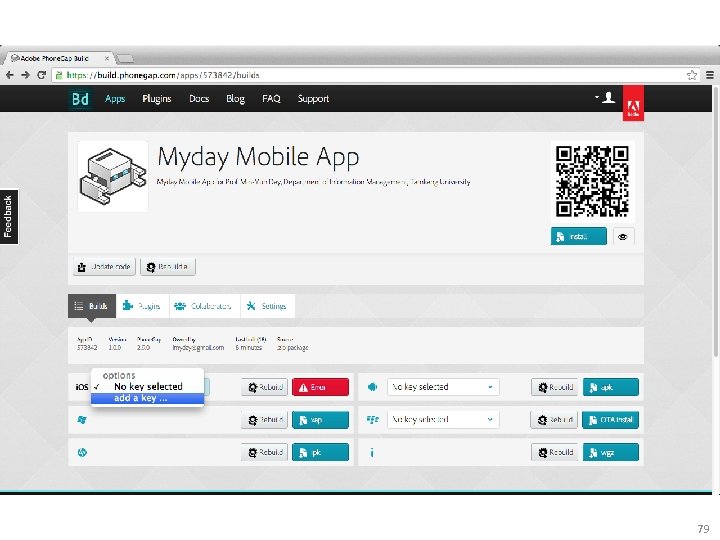Screen dimensions: 720x540
Task: Click the Rebuild all button
Action: (168, 267)
